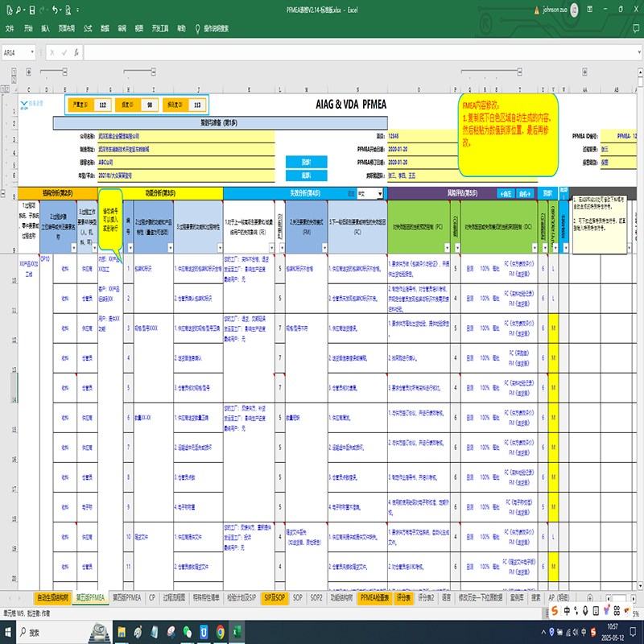
Task: Click the formula bar enter checkmark icon
Action: 64,52
